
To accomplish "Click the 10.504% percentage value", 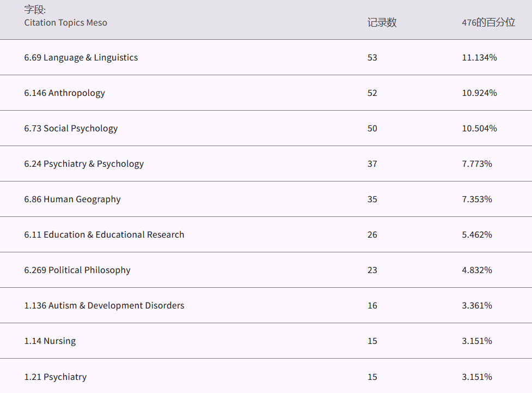I will 479,129.
